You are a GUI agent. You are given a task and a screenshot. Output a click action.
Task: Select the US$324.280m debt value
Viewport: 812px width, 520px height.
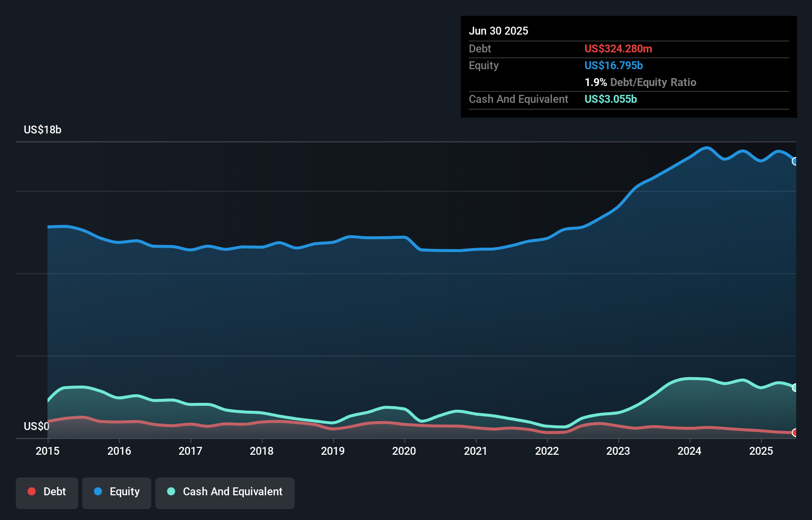tap(618, 49)
